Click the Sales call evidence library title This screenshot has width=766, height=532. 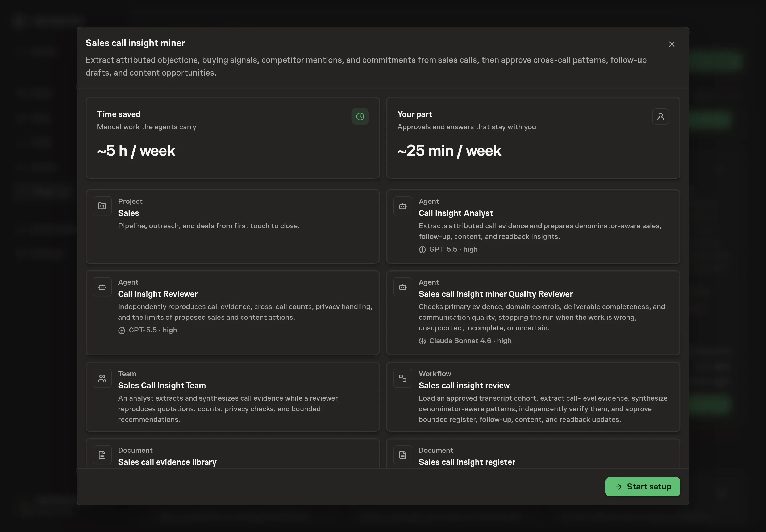(x=167, y=462)
